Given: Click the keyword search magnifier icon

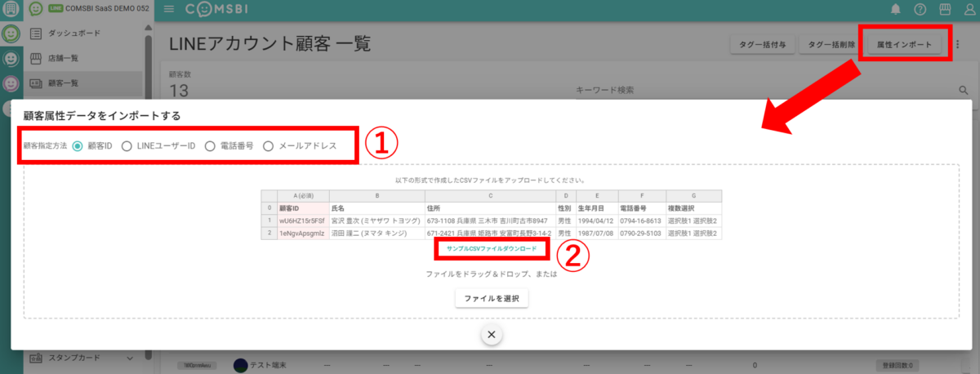Looking at the screenshot, I should 963,90.
